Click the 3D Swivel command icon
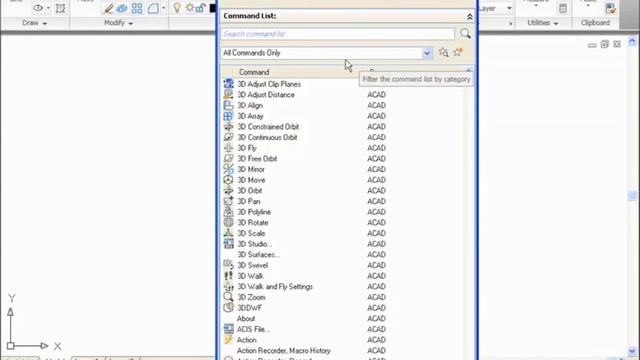Screen dimensions: 640x360 coord(229,265)
